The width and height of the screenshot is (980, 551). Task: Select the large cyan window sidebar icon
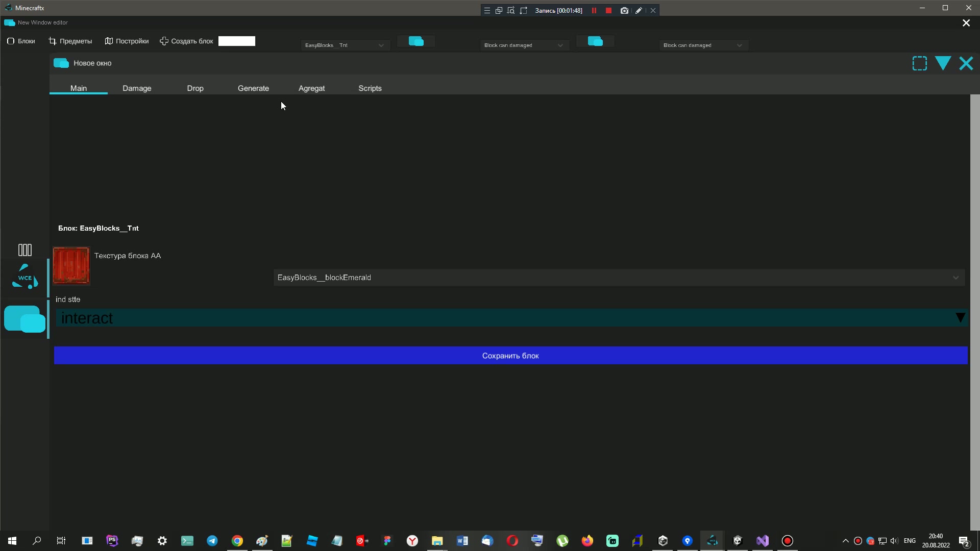click(x=24, y=319)
